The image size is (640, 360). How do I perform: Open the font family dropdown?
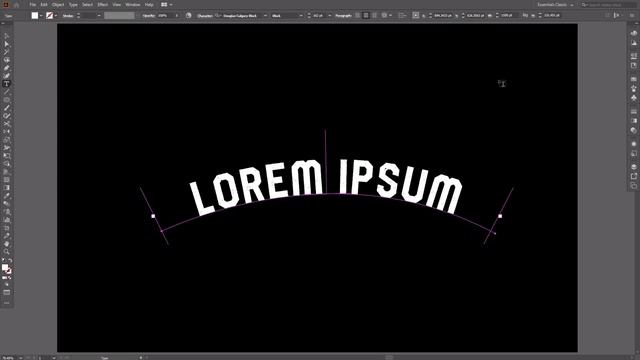coord(265,16)
